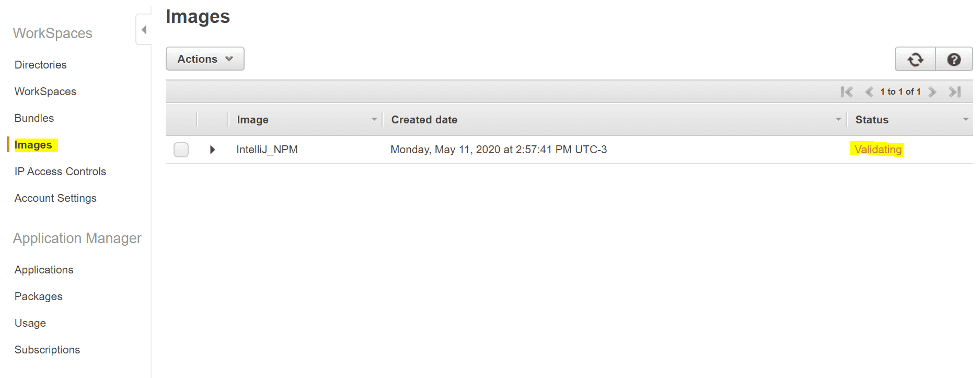
Task: Select the IntelliJ_NPM image checkbox
Action: 181,150
